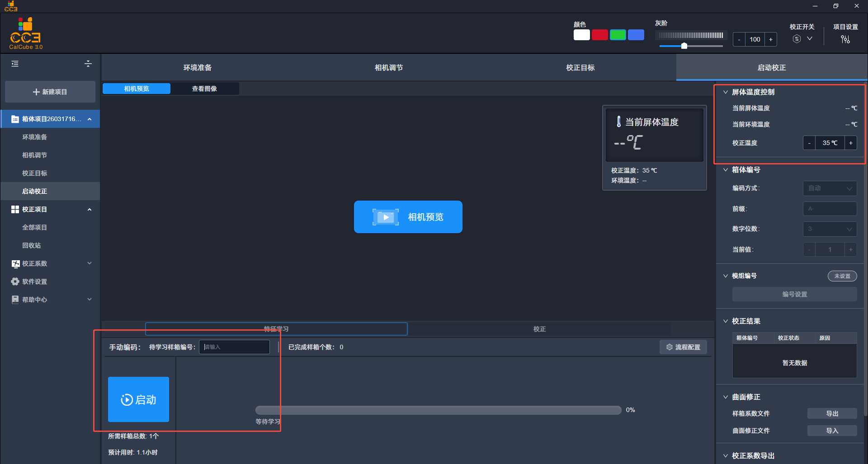Viewport: 868px width, 464px height.
Task: Select the 校正 mode toggle
Action: (539, 329)
